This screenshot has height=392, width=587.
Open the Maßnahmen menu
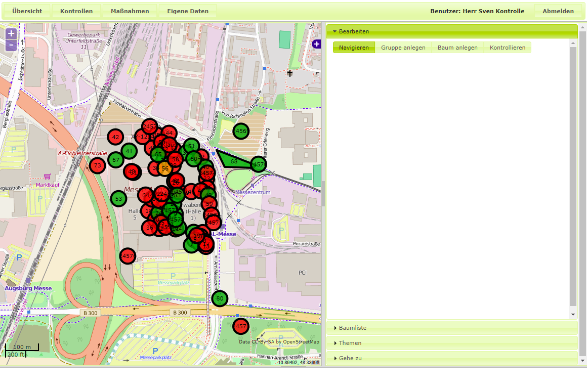point(130,11)
